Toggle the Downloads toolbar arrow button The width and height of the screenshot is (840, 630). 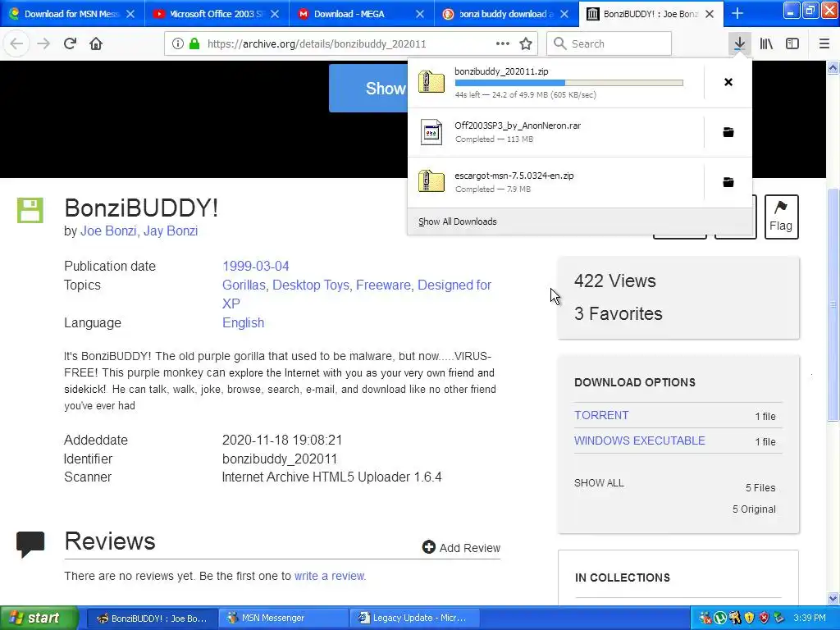(x=739, y=43)
